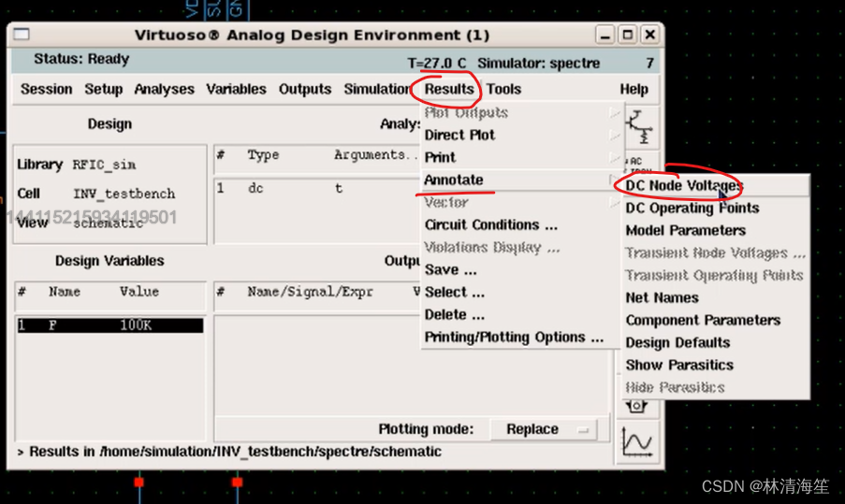Click the Status: Ready text
This screenshot has height=504, width=845.
click(81, 59)
